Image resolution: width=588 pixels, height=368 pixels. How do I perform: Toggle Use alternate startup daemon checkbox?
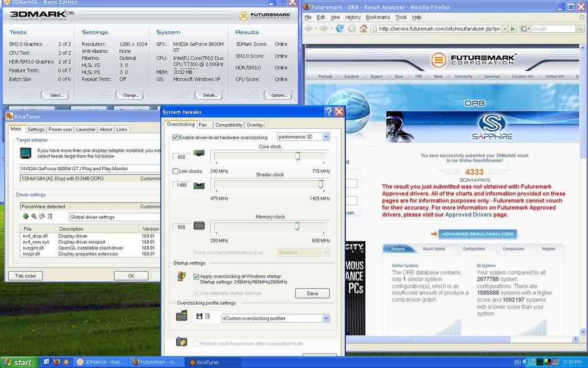pyautogui.click(x=196, y=293)
